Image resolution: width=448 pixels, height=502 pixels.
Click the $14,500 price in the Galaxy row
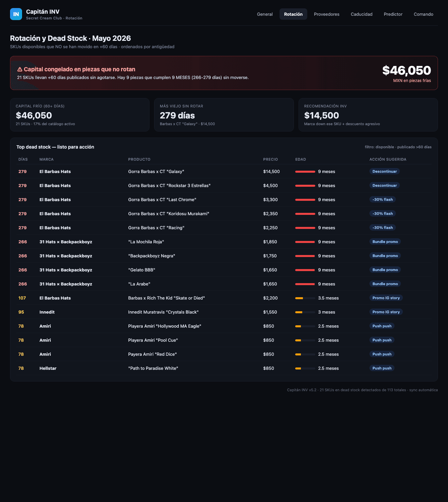coord(271,171)
